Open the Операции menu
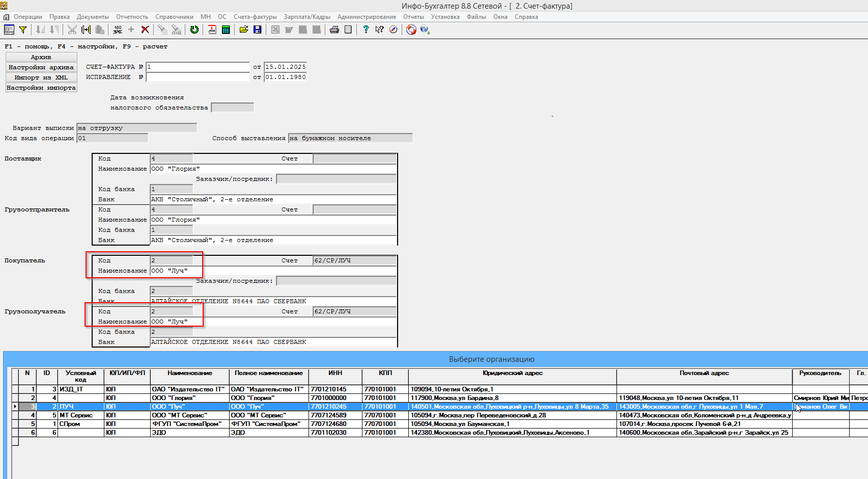 coord(28,17)
